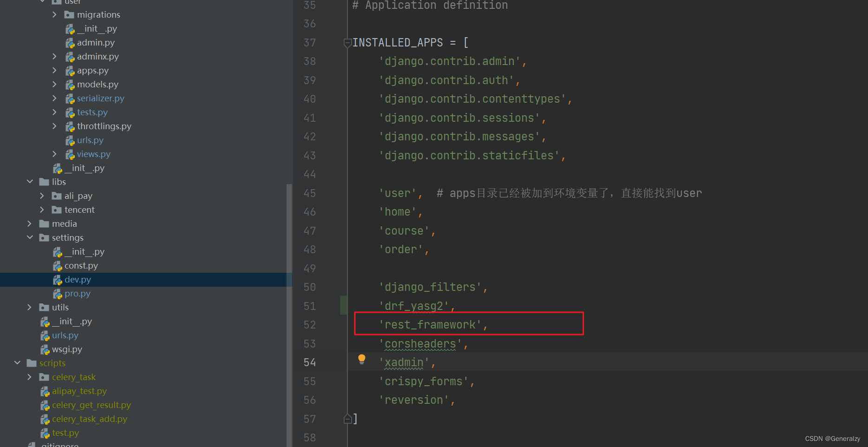
Task: Click the intention lightbulb on line 54
Action: [x=362, y=359]
